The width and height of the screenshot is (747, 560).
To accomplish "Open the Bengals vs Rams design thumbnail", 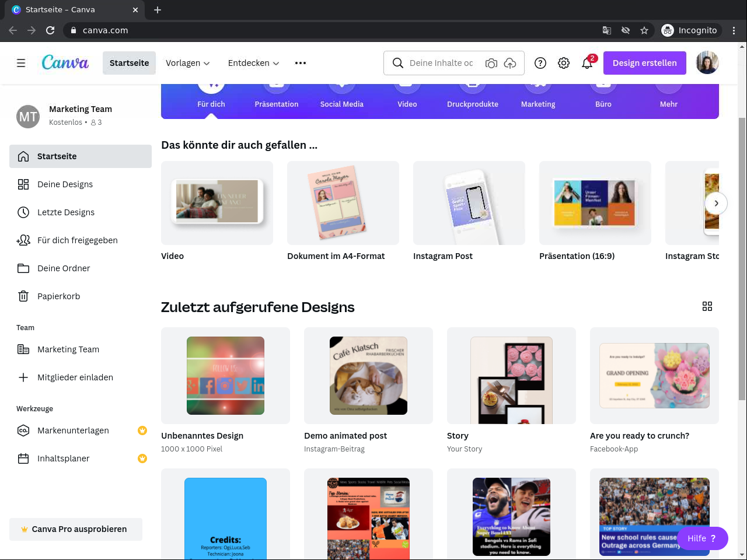I will click(x=511, y=514).
